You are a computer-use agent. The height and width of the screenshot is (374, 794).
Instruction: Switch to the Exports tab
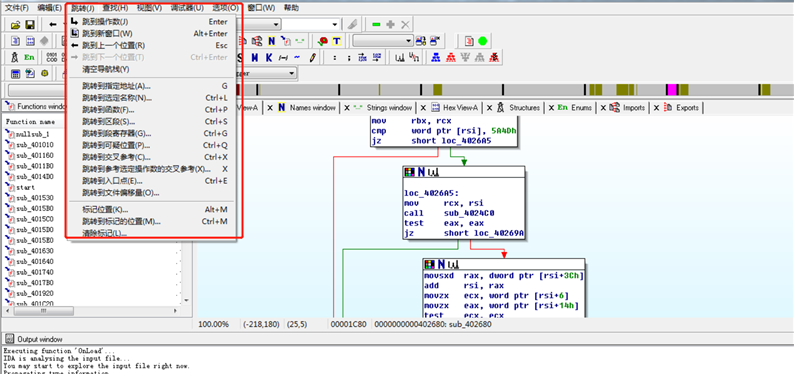point(682,108)
